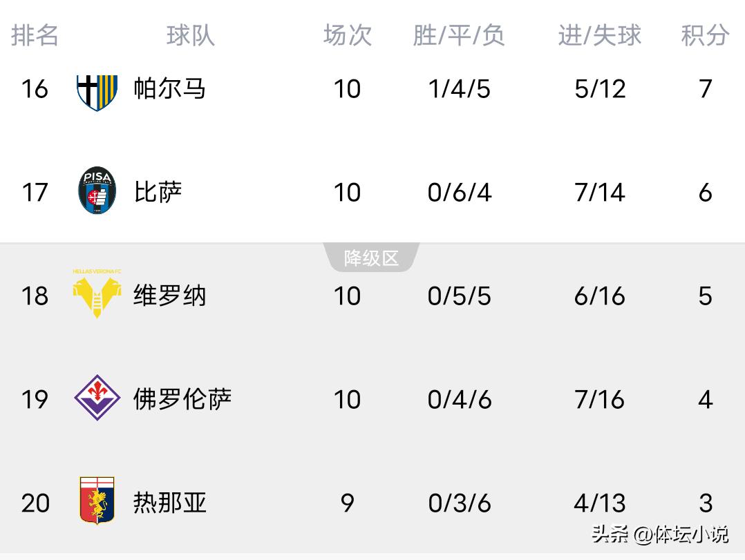Screen dimensions: 745x560
Task: Click the 排名 column header
Action: 35,35
